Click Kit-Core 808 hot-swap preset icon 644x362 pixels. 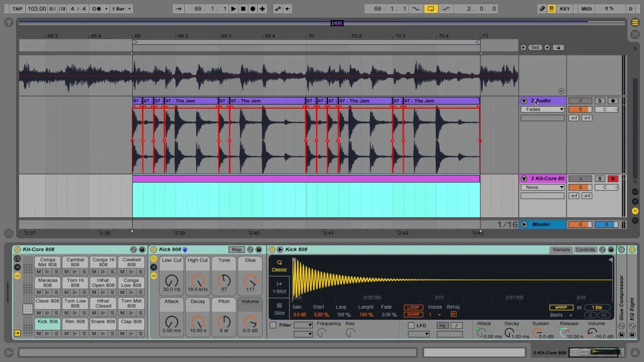tap(133, 249)
